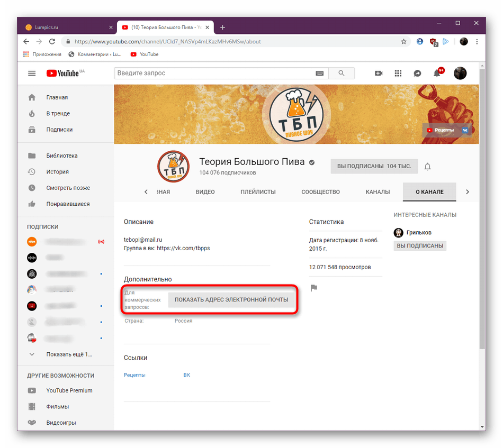
Task: Toggle the channel notification bell
Action: [x=428, y=166]
